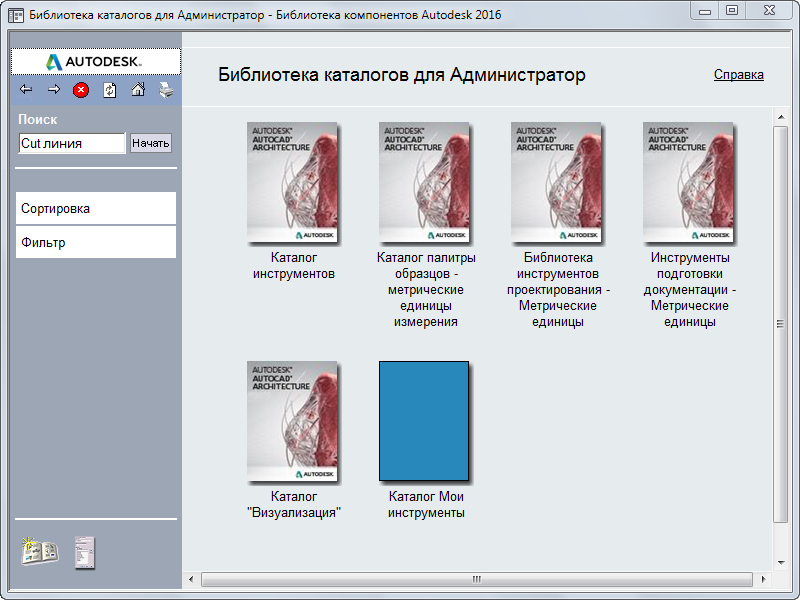Open the Каталог инструментов thumbnail
This screenshot has width=800, height=600.
pos(292,182)
